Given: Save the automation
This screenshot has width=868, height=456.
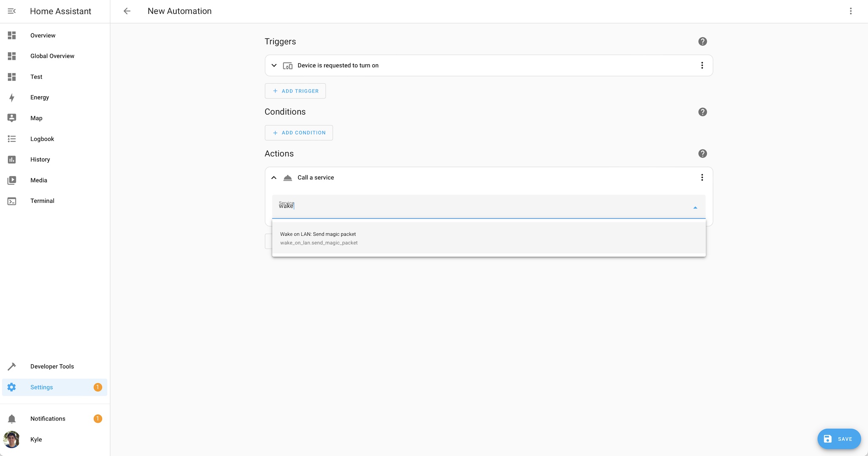Looking at the screenshot, I should [x=839, y=439].
